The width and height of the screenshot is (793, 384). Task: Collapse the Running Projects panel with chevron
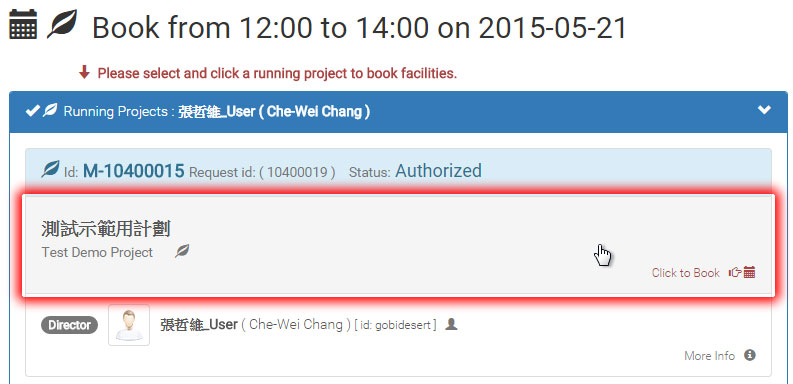click(765, 110)
